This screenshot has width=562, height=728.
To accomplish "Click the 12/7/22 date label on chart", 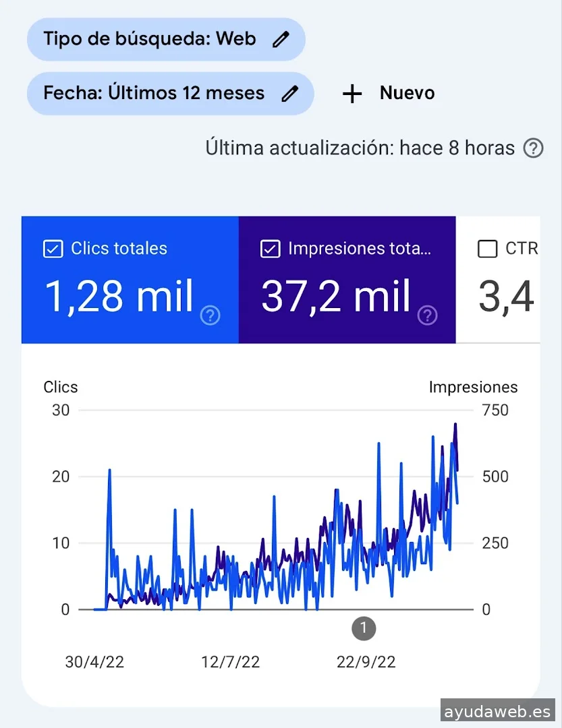I will (230, 662).
